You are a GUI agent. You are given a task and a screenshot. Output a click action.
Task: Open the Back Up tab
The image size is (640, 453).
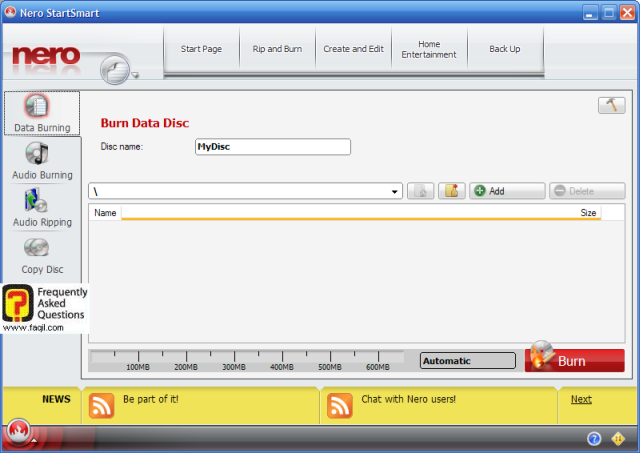505,49
